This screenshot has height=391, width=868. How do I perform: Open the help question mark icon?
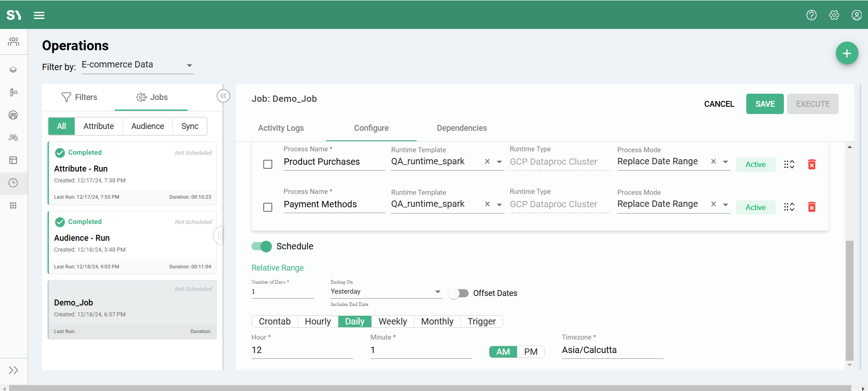tap(811, 15)
